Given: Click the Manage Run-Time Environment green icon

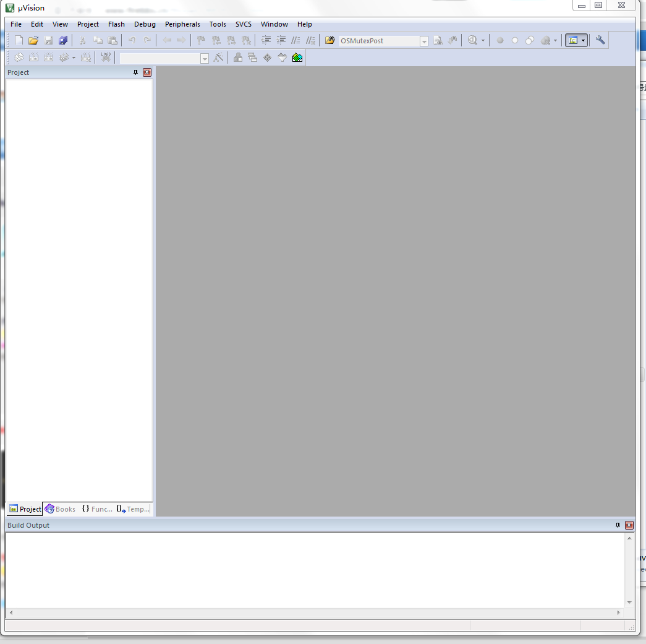Looking at the screenshot, I should 297,58.
